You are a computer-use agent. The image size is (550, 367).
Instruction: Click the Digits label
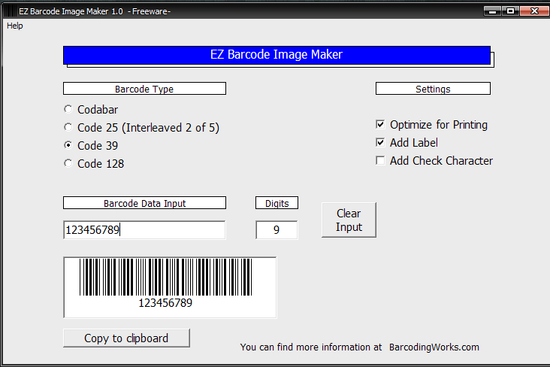(277, 203)
